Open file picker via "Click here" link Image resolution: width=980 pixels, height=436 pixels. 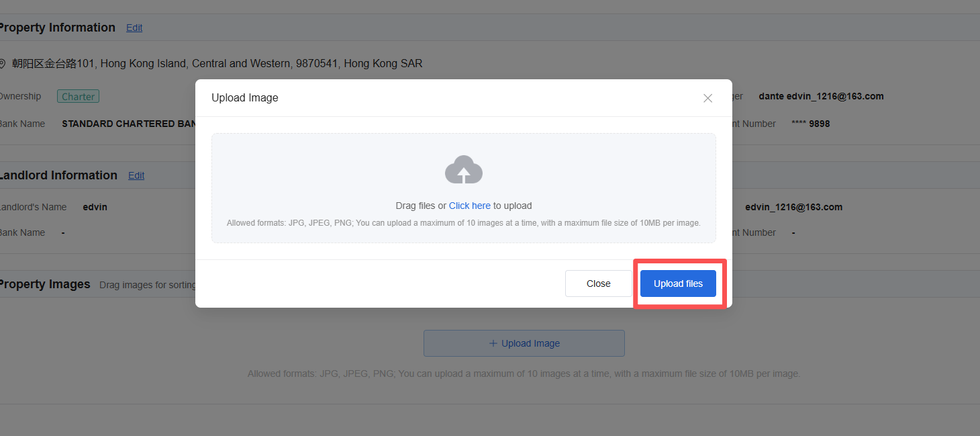point(469,206)
